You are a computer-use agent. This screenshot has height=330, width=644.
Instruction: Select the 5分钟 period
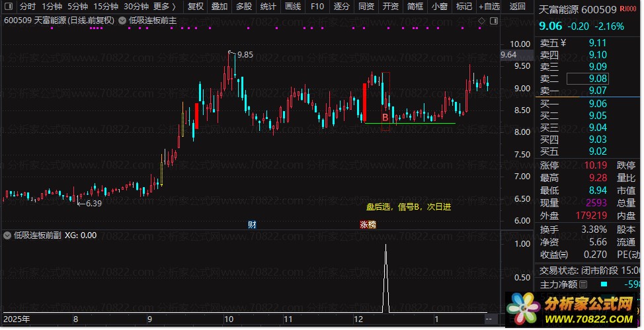(77, 7)
